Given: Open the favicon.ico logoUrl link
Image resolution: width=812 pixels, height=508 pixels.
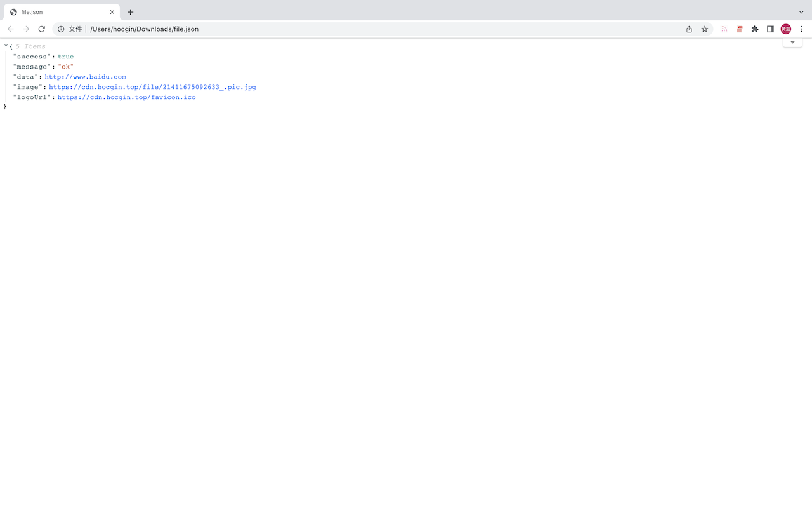Looking at the screenshot, I should [127, 97].
